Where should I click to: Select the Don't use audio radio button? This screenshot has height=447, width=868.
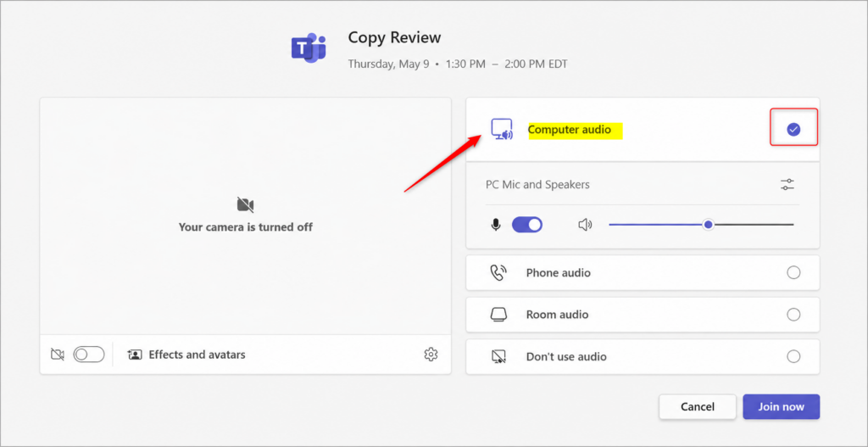(x=793, y=357)
